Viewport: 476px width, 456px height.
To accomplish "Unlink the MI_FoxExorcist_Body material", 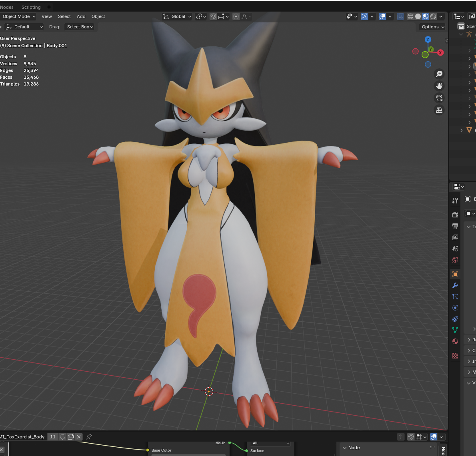I will pyautogui.click(x=79, y=437).
